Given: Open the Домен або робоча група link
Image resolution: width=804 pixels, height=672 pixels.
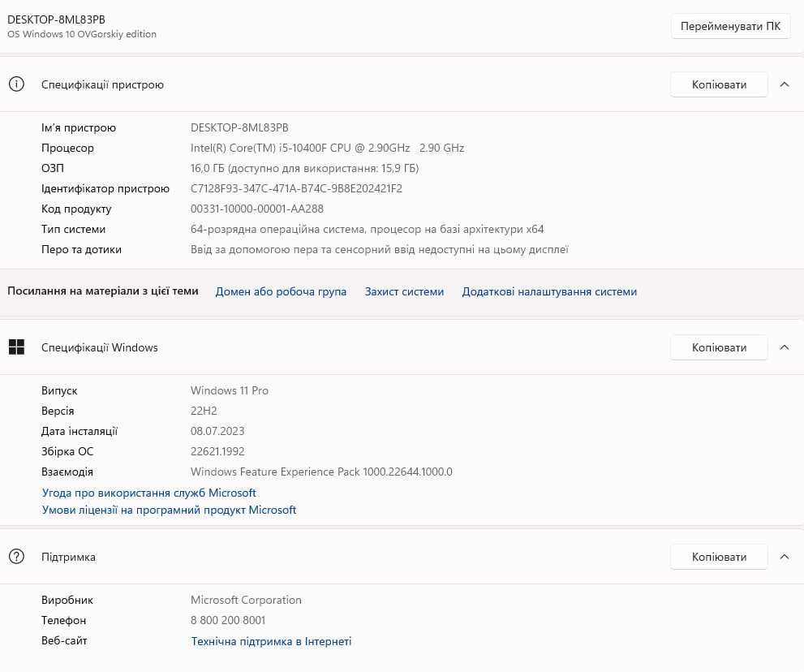Looking at the screenshot, I should coord(281,291).
